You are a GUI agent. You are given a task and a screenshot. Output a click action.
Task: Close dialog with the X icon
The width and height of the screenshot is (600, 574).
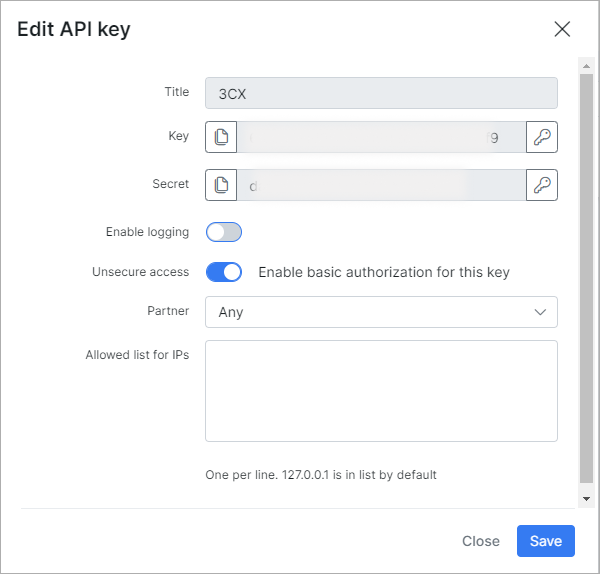[562, 29]
